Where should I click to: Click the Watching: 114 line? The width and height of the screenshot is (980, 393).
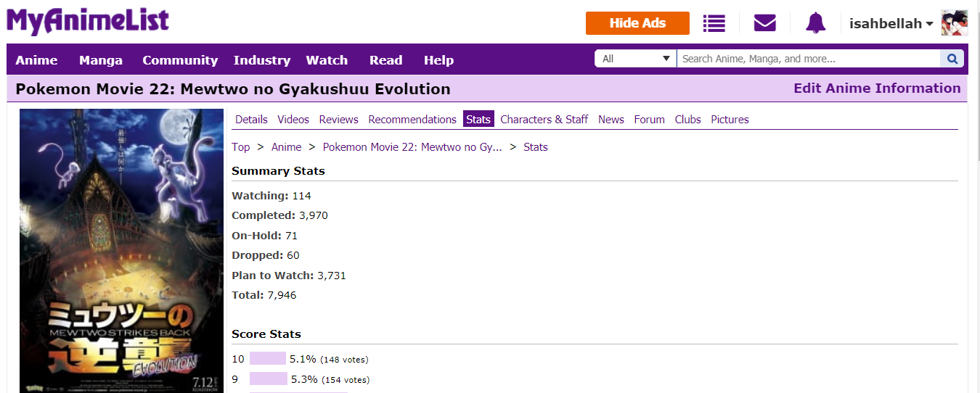[x=271, y=196]
